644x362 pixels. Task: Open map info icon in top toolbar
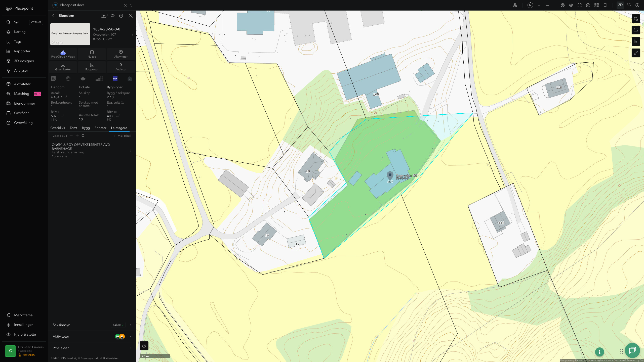637,5
